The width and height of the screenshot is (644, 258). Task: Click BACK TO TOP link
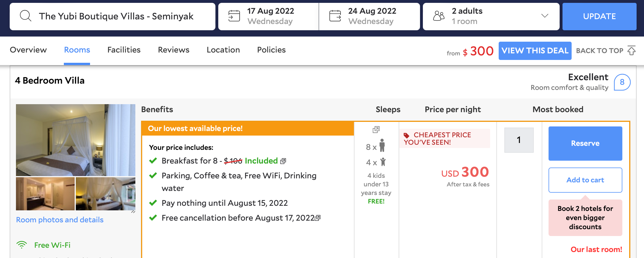(x=600, y=51)
